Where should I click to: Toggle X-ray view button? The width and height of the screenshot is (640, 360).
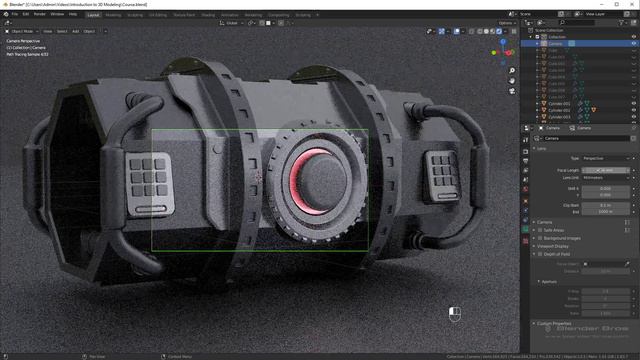pos(472,31)
